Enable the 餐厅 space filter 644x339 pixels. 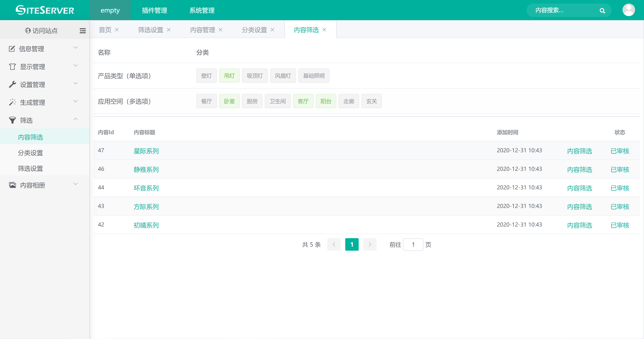pos(206,101)
